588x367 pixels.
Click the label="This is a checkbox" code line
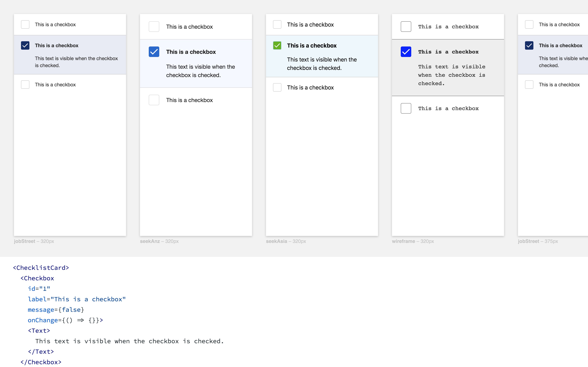point(77,299)
